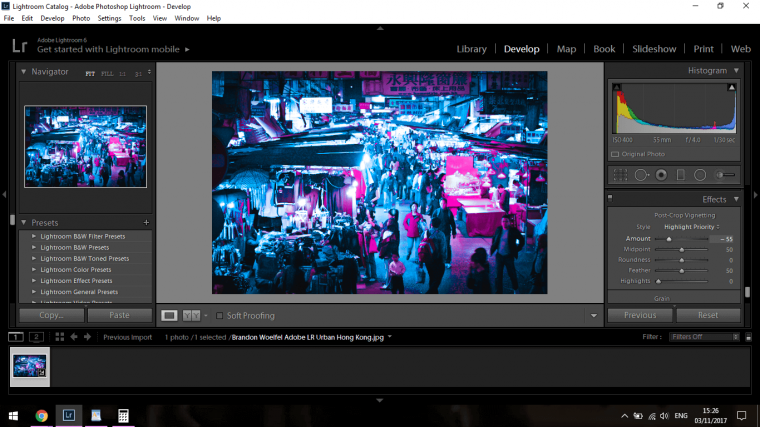Toggle filter lock switch in filmstrip
The height and width of the screenshot is (427, 760).
click(748, 337)
